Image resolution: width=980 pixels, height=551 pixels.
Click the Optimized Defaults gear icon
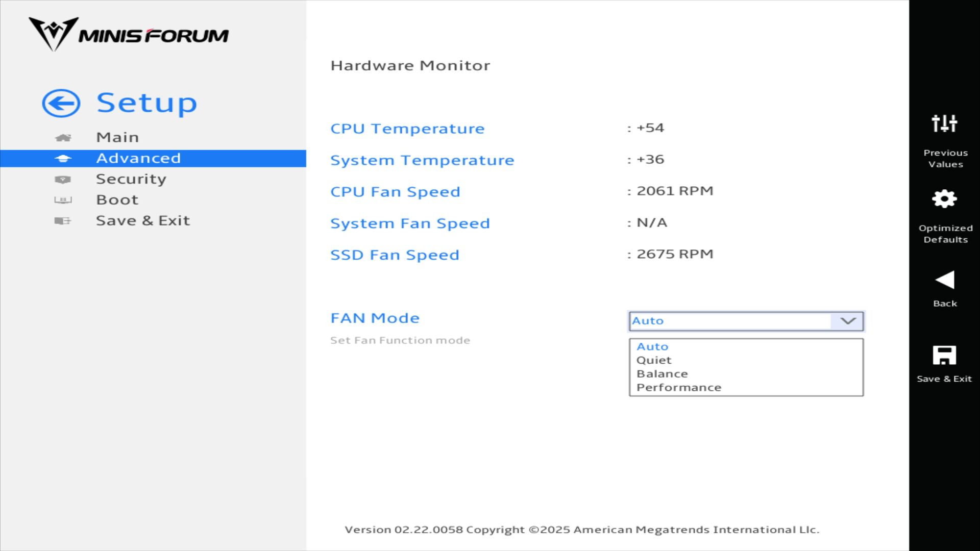click(x=944, y=199)
